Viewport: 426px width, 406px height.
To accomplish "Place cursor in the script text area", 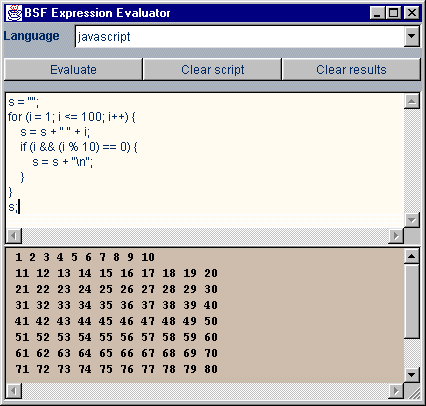I will [x=205, y=161].
